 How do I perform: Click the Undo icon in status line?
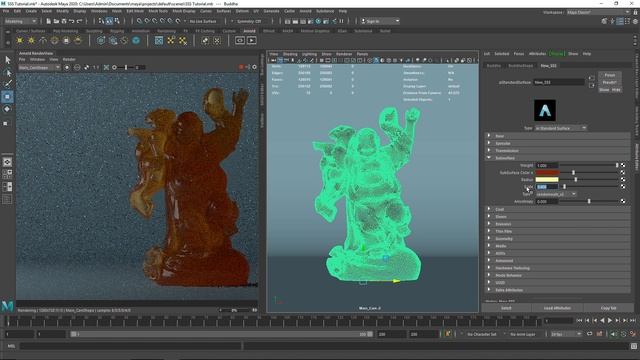[72, 21]
